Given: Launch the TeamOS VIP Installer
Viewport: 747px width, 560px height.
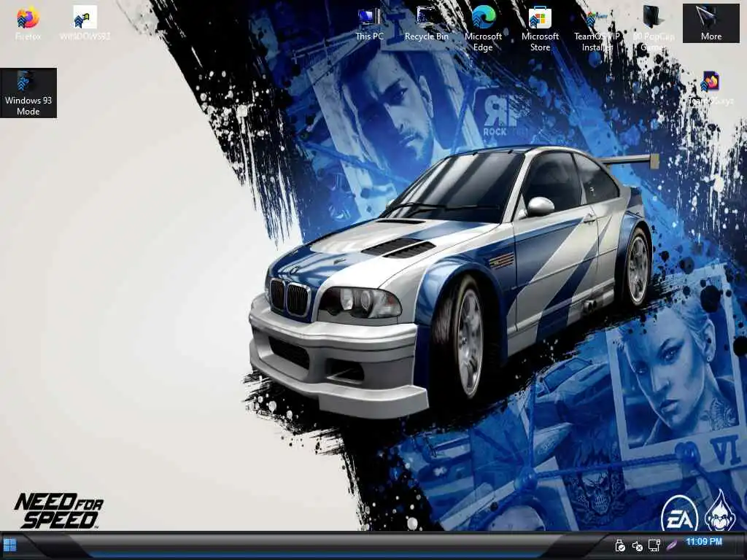Looking at the screenshot, I should (x=597, y=28).
